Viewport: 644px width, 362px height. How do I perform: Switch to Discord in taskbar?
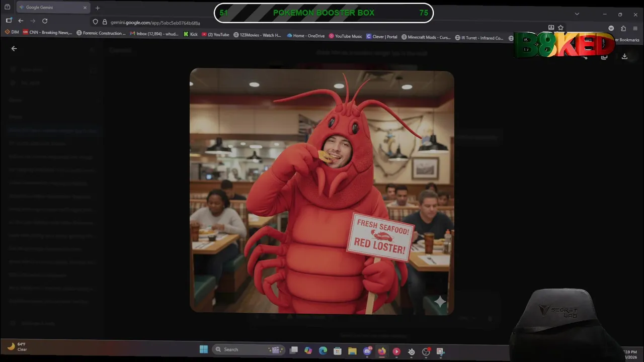[367, 351]
